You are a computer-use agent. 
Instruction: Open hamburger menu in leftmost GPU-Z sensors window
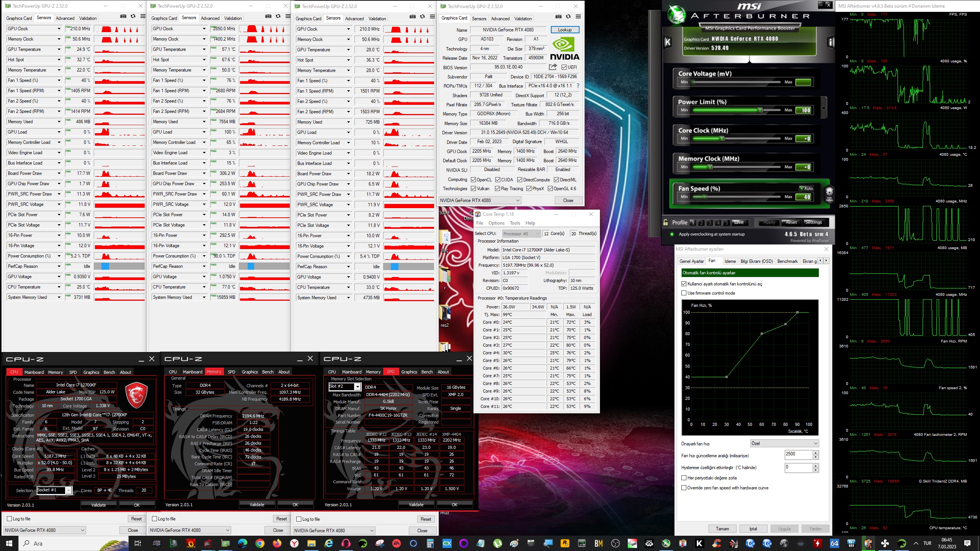tap(143, 16)
